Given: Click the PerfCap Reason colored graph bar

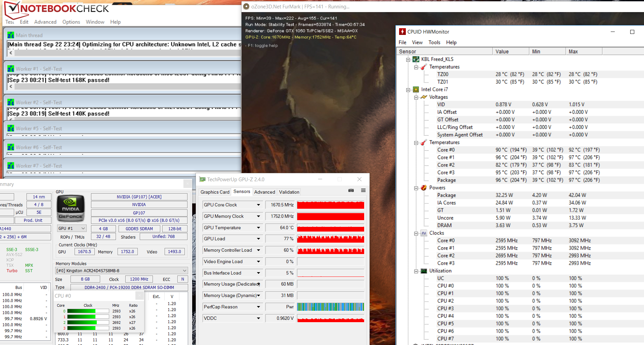Looking at the screenshot, I should pyautogui.click(x=331, y=307).
